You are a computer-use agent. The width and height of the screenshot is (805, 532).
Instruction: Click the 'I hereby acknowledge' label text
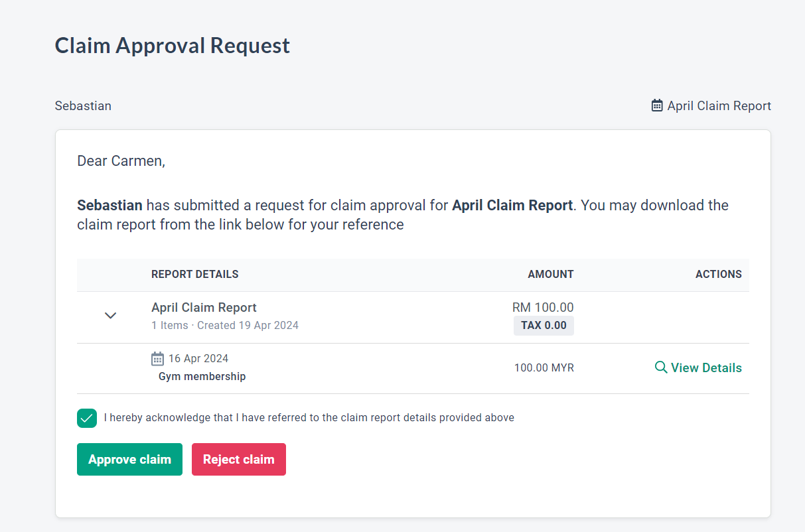pyautogui.click(x=309, y=418)
